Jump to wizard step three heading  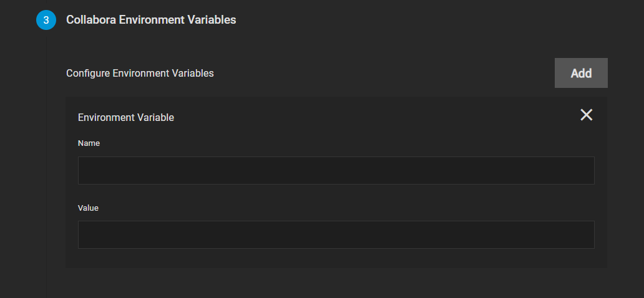click(151, 20)
